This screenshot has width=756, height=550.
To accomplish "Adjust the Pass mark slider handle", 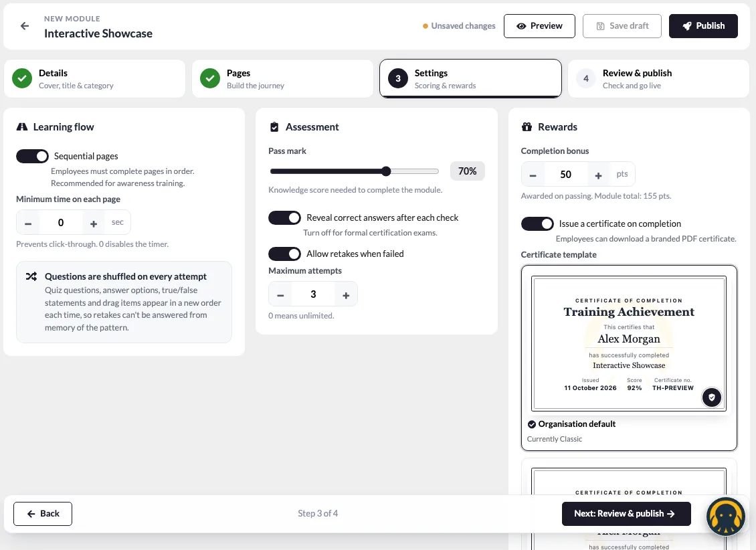I will click(386, 171).
